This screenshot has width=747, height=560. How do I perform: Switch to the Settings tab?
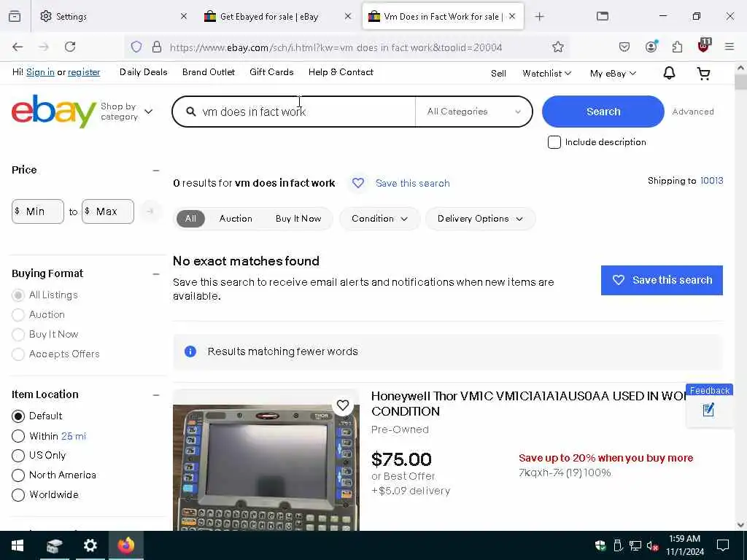(113, 17)
